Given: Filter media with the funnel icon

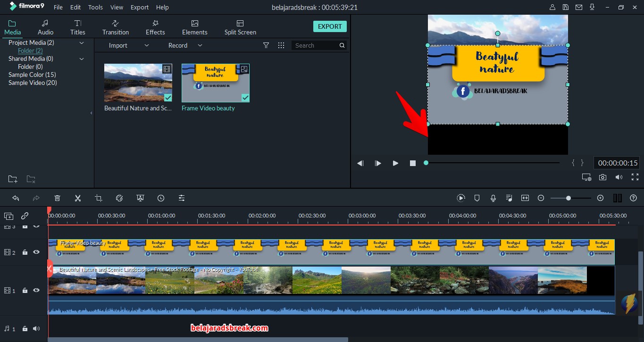Looking at the screenshot, I should [x=266, y=45].
